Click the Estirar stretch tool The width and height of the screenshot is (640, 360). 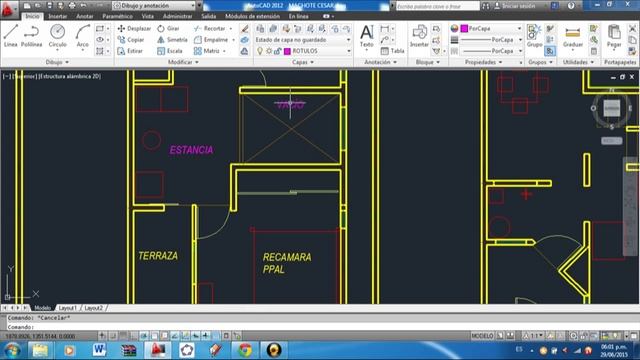point(130,51)
